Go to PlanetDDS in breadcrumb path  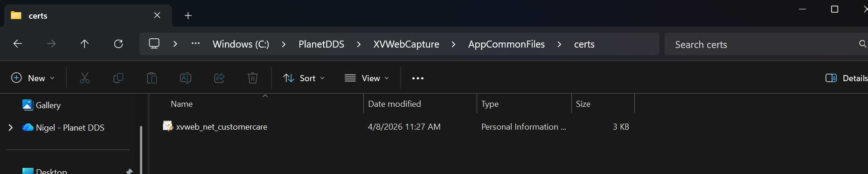321,44
